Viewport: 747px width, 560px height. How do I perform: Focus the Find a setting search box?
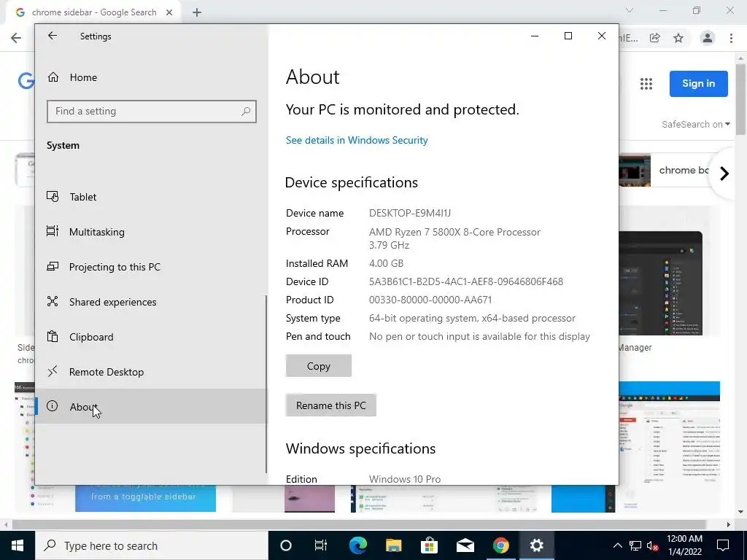pyautogui.click(x=152, y=111)
